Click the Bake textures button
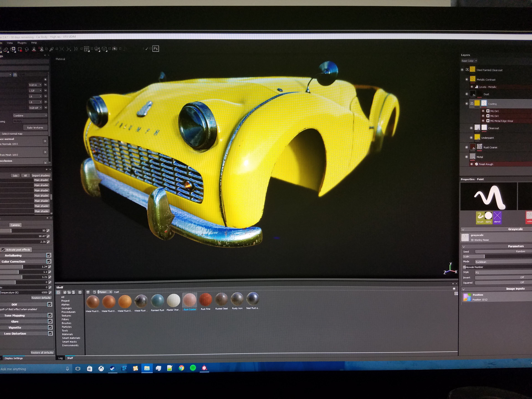Screen dimensions: 532x399 35,127
